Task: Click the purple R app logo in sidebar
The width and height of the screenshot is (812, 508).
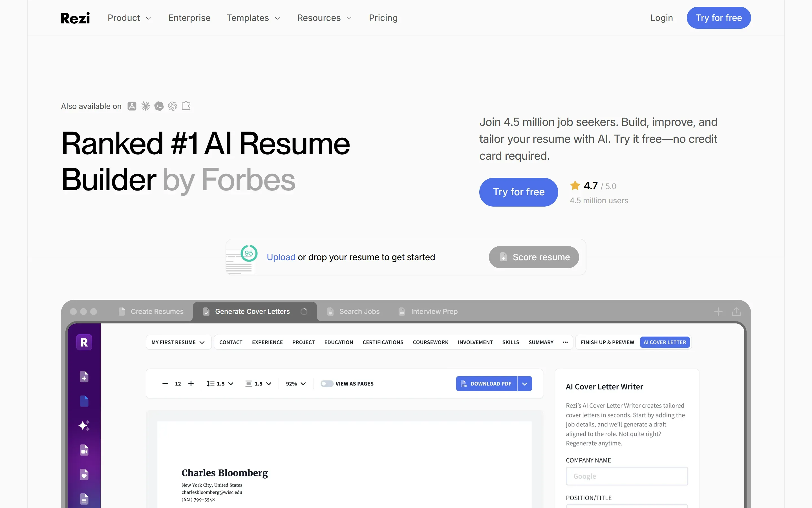Action: pos(84,342)
